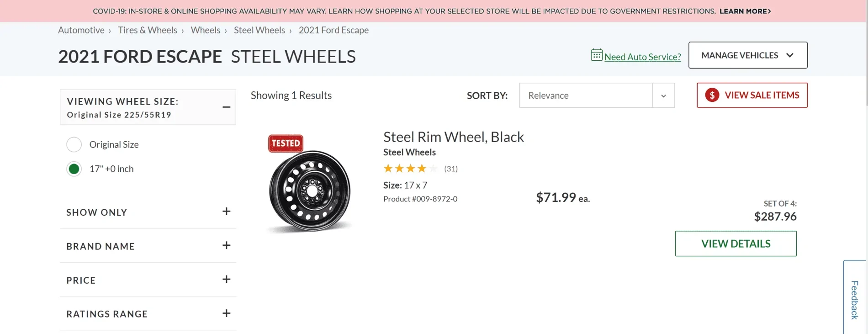Viewport: 868px width, 334px height.
Task: Click the red dollar icon in View Sale Items
Action: [711, 95]
